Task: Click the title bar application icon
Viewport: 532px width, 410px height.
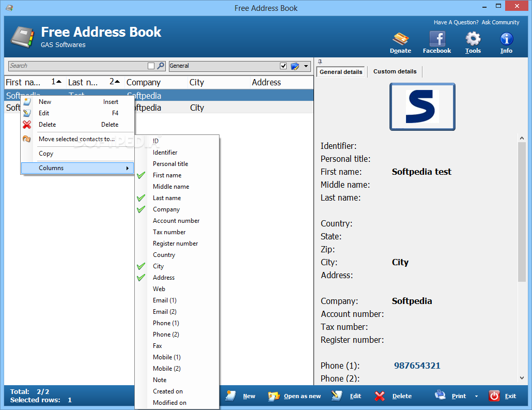Action: [9, 8]
